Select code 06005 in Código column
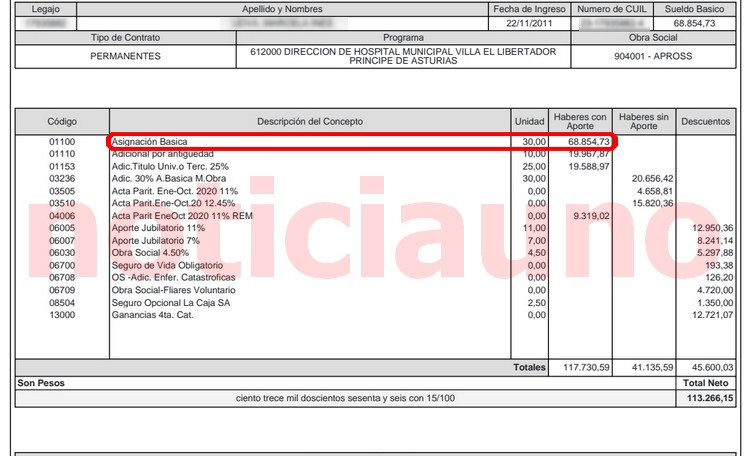The image size is (750, 456). [x=62, y=228]
